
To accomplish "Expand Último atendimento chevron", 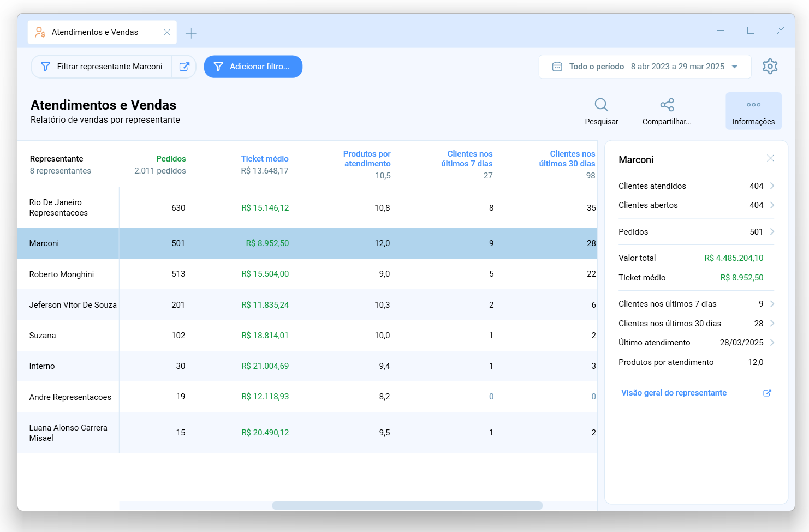I will [x=772, y=343].
